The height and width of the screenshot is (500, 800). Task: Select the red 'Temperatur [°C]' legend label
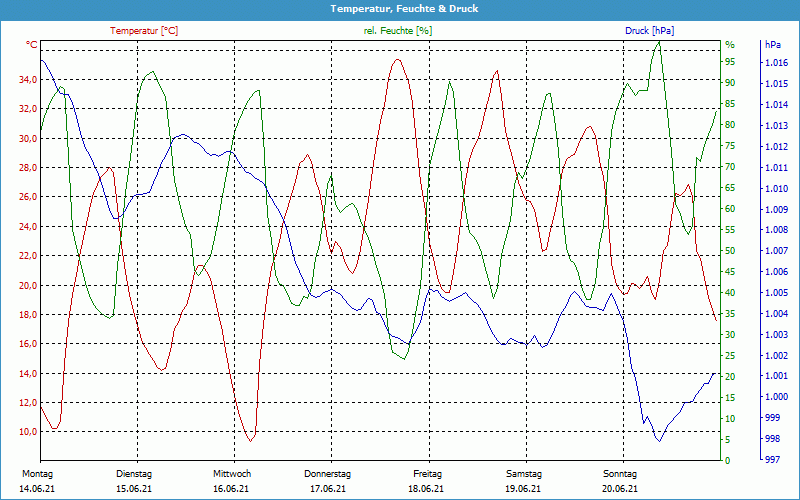click(144, 31)
